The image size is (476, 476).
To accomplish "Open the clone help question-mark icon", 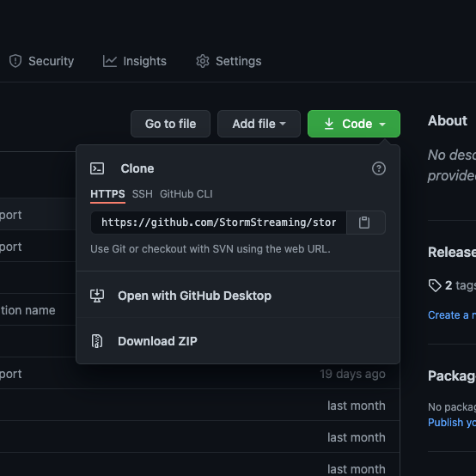I will [x=379, y=168].
